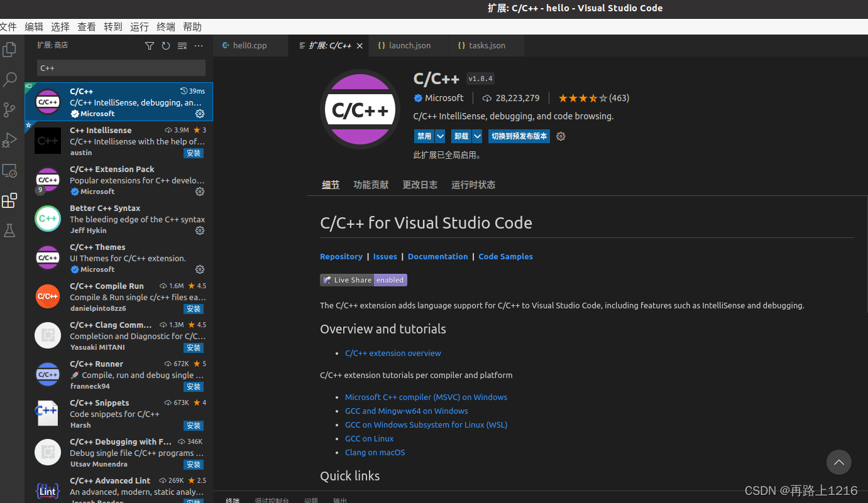Open extensions panel more actions menu

pos(199,46)
